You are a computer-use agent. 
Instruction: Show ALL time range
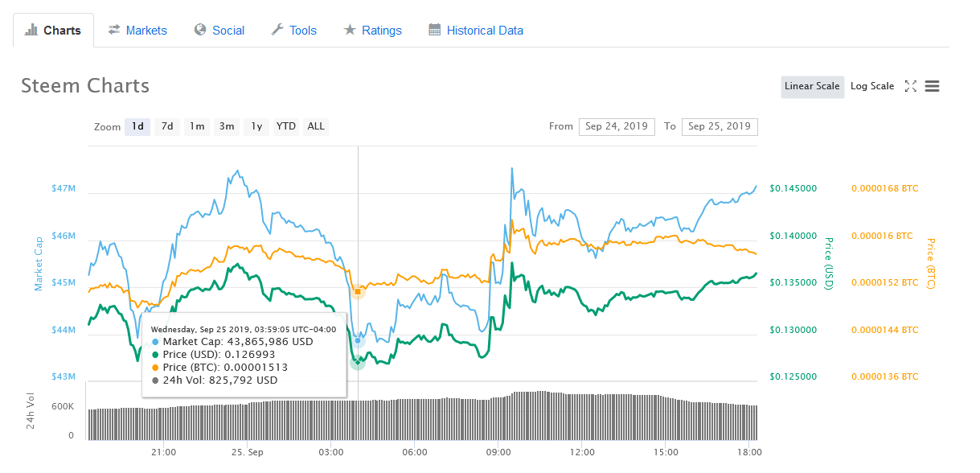316,126
